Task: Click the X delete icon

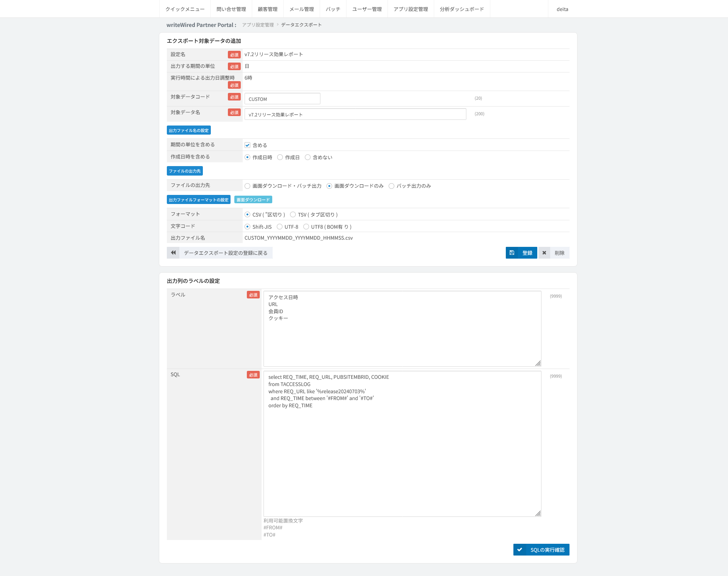Action: click(544, 253)
